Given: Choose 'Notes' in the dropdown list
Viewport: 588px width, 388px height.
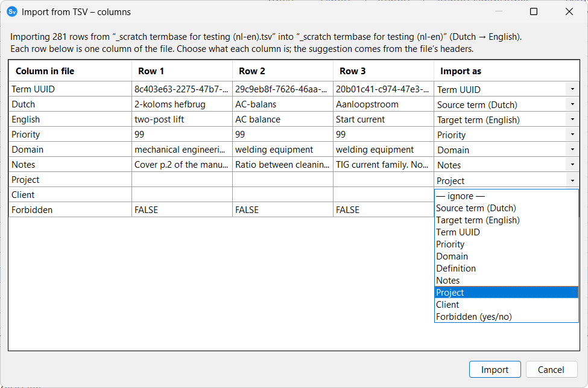Looking at the screenshot, I should [x=506, y=281].
